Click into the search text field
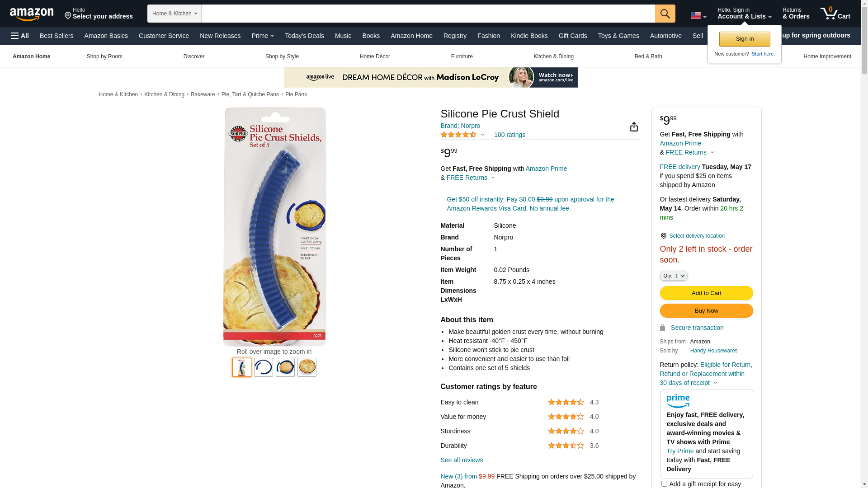The image size is (868, 488). pyautogui.click(x=428, y=14)
